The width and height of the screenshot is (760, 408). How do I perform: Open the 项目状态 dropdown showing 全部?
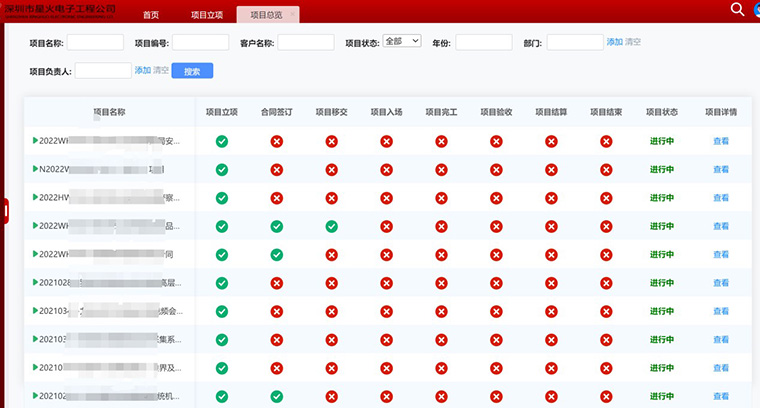402,41
